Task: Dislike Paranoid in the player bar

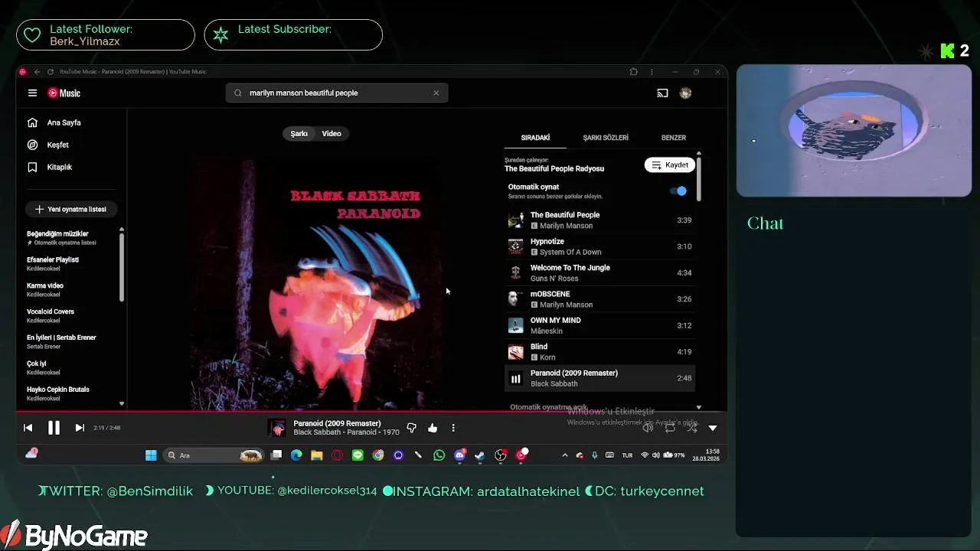Action: click(x=411, y=428)
